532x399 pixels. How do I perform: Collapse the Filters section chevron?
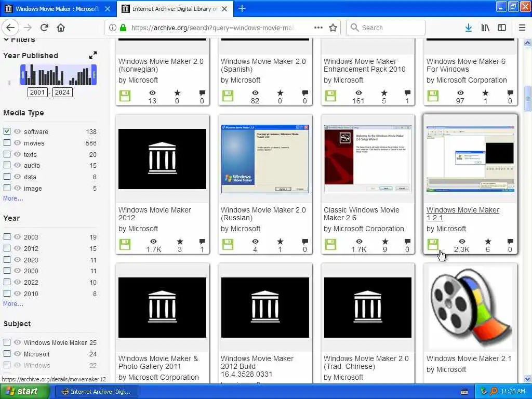(x=6, y=39)
